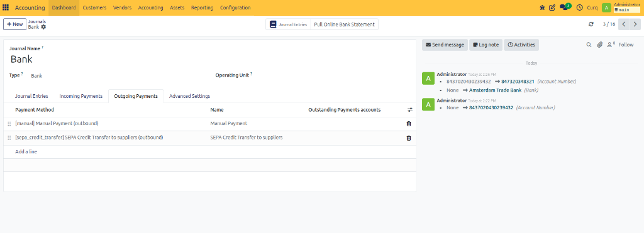Open the Curq company switcher
The image size is (644, 233).
click(x=592, y=8)
